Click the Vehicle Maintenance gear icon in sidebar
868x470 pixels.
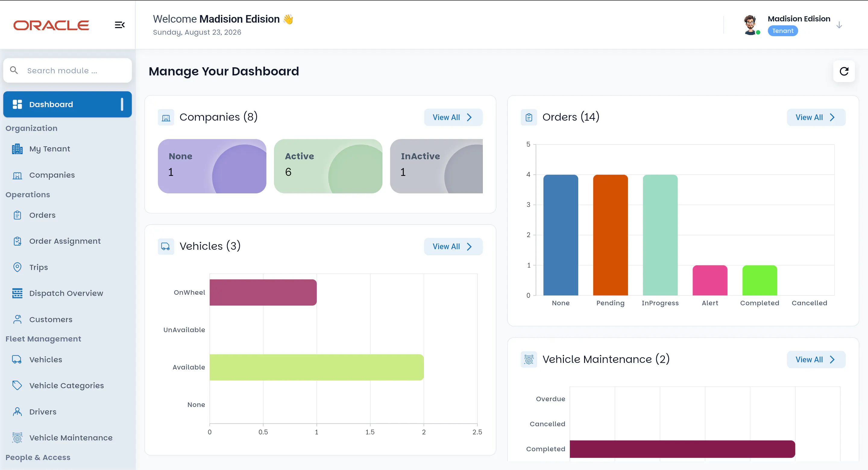click(x=17, y=438)
